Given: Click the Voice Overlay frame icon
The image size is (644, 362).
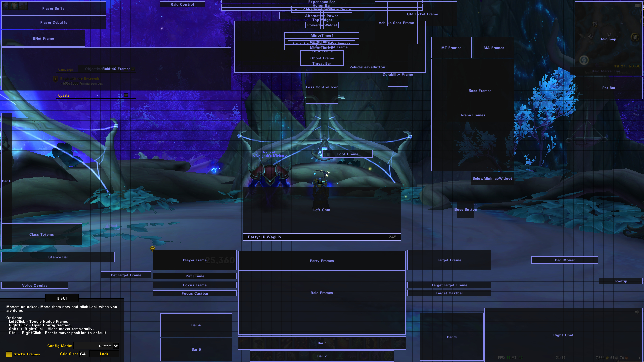Looking at the screenshot, I should pyautogui.click(x=35, y=285).
